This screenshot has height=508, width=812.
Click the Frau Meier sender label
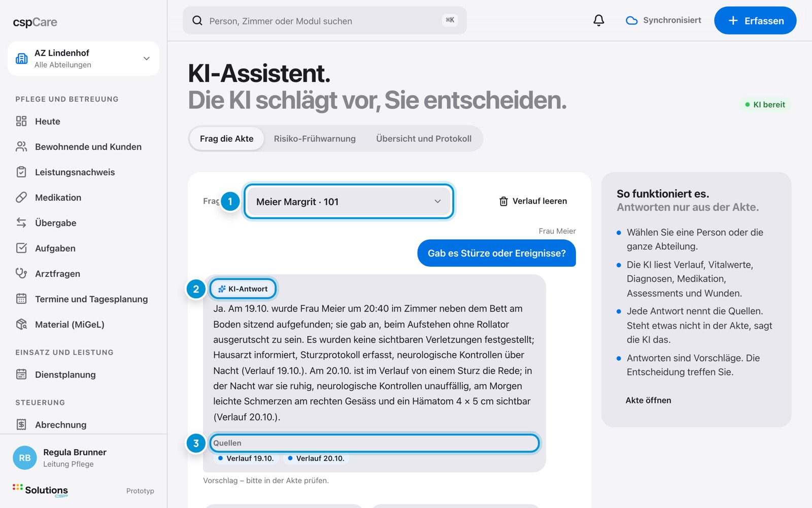pos(557,231)
